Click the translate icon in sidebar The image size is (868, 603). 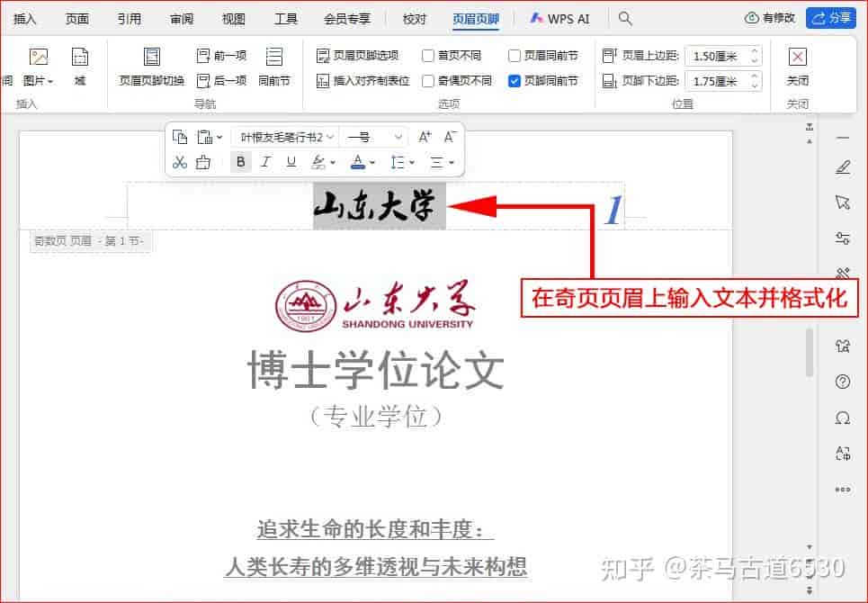(843, 454)
